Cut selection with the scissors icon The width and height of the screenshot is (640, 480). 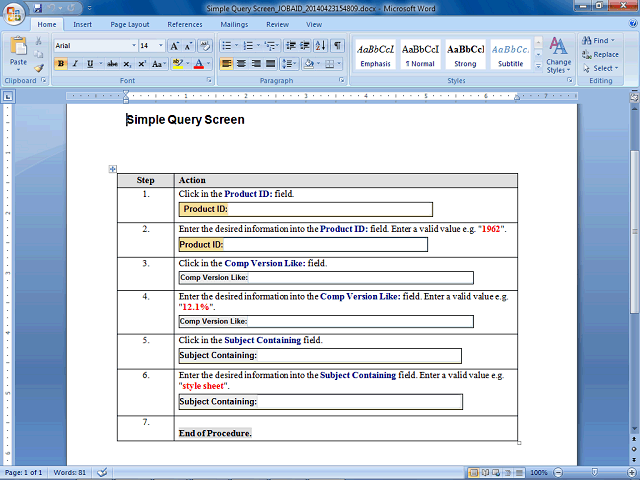click(x=38, y=41)
